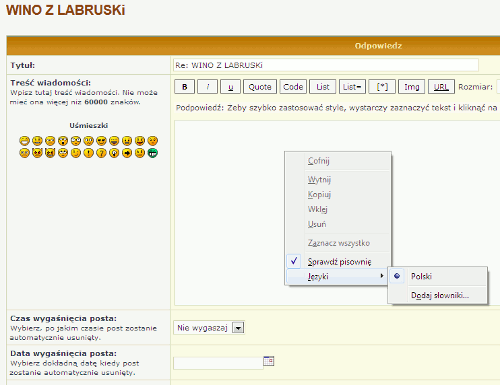This screenshot has height=385, width=500.
Task: Insert the green Mr. Green smiley
Action: 153,153
